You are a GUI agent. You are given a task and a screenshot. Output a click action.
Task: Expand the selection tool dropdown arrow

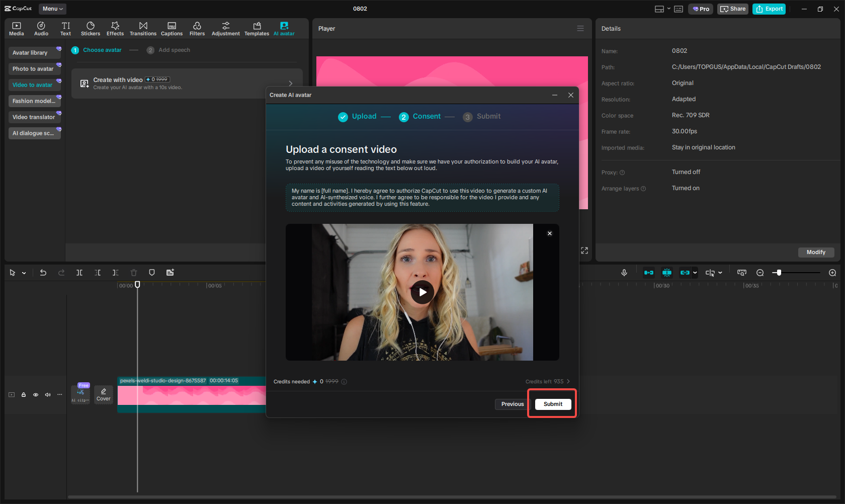point(23,272)
